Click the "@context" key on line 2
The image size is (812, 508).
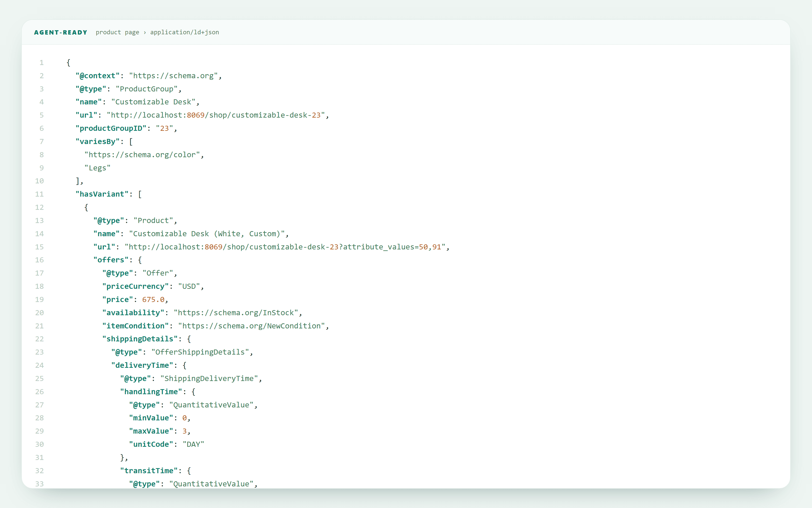[98, 76]
